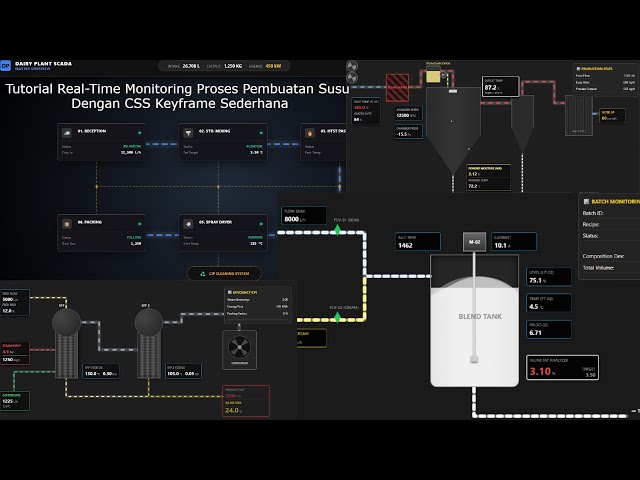Click the Outlet Temp 87.2 readout
640x480 pixels.
pyautogui.click(x=501, y=87)
